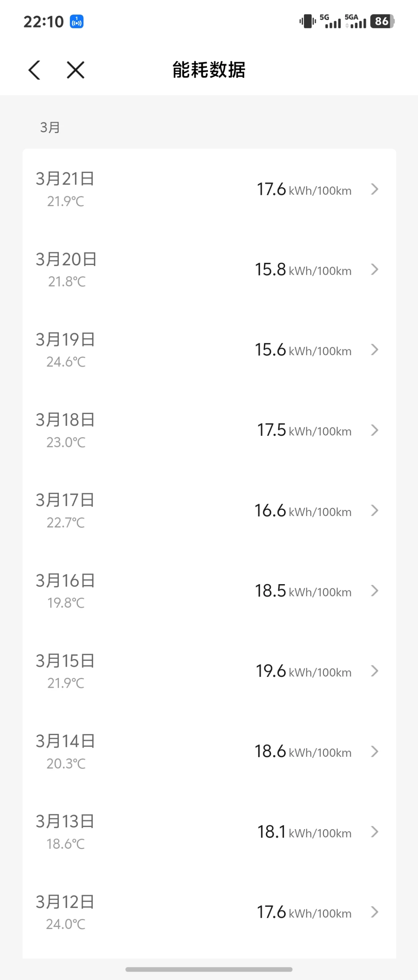
Task: Open 3月15日 energy record
Action: [209, 671]
